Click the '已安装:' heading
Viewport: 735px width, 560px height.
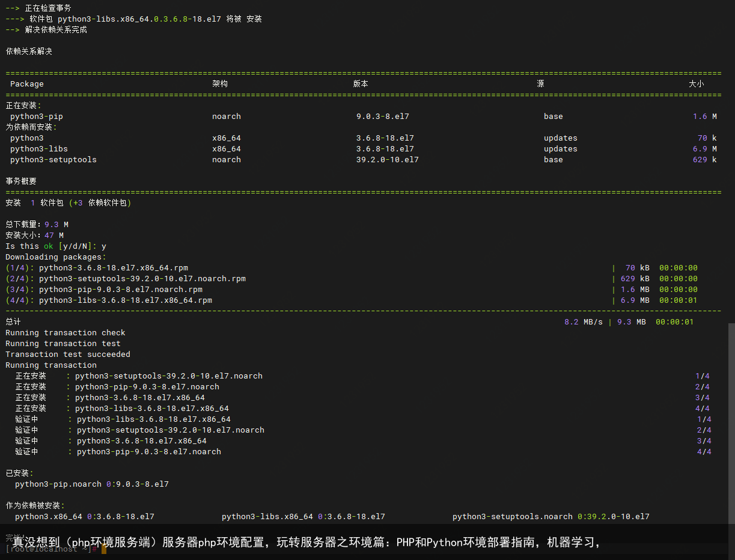[x=20, y=473]
